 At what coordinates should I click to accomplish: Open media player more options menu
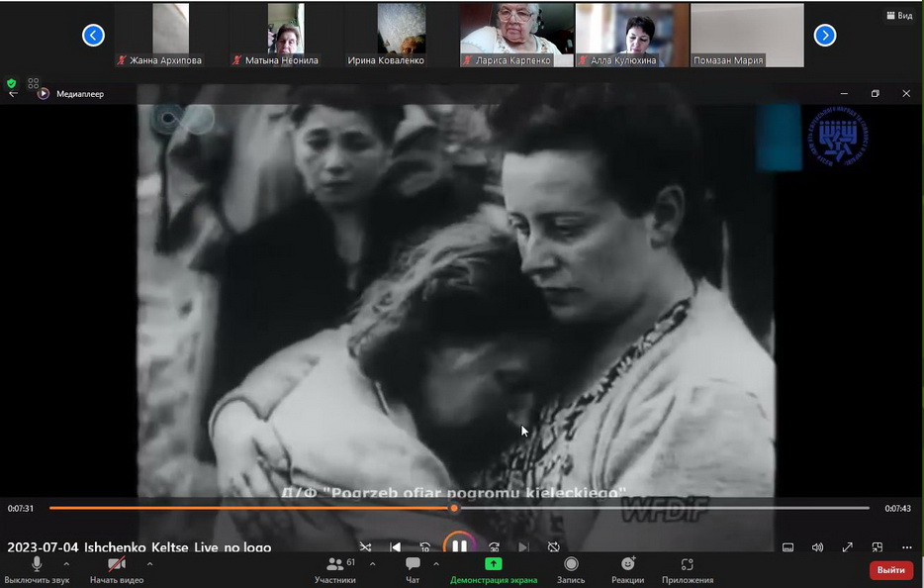(907, 547)
